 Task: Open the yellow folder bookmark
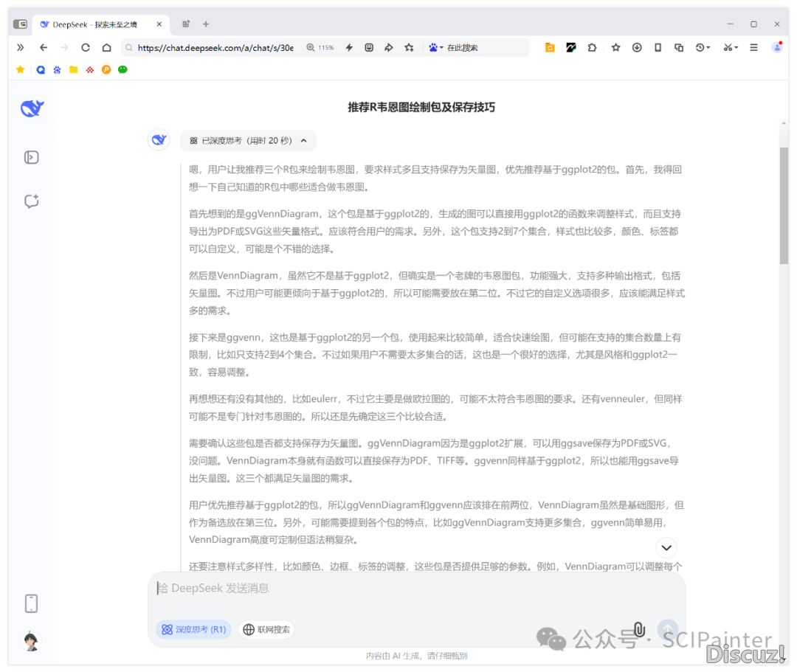pyautogui.click(x=74, y=69)
